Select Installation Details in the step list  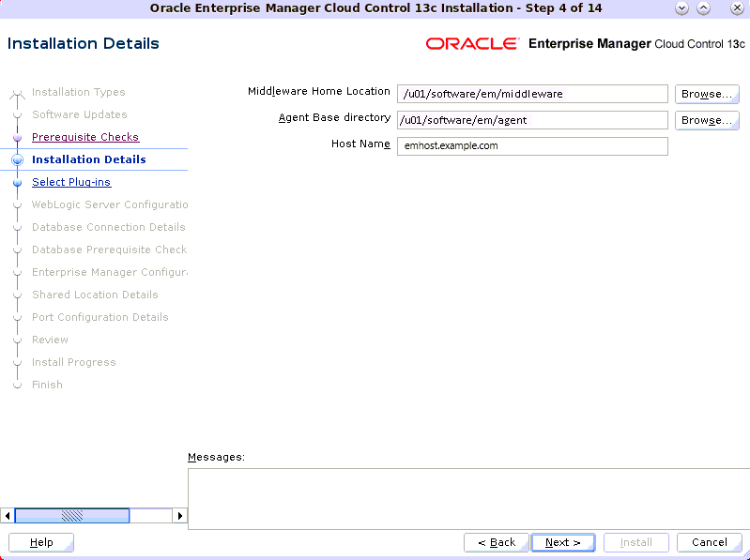pos(89,159)
